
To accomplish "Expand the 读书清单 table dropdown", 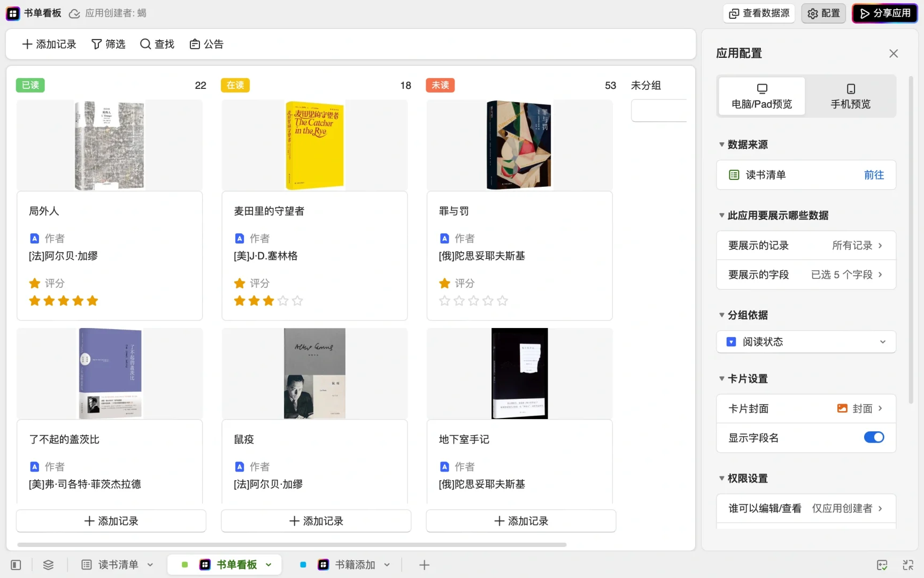I will tap(150, 565).
